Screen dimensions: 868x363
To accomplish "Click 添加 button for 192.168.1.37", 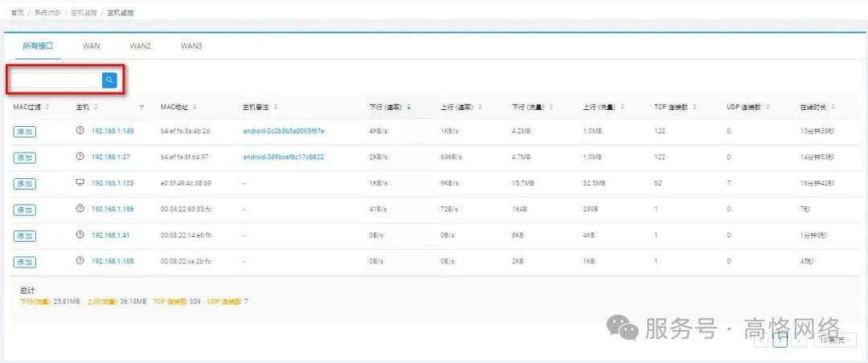I will 24,157.
